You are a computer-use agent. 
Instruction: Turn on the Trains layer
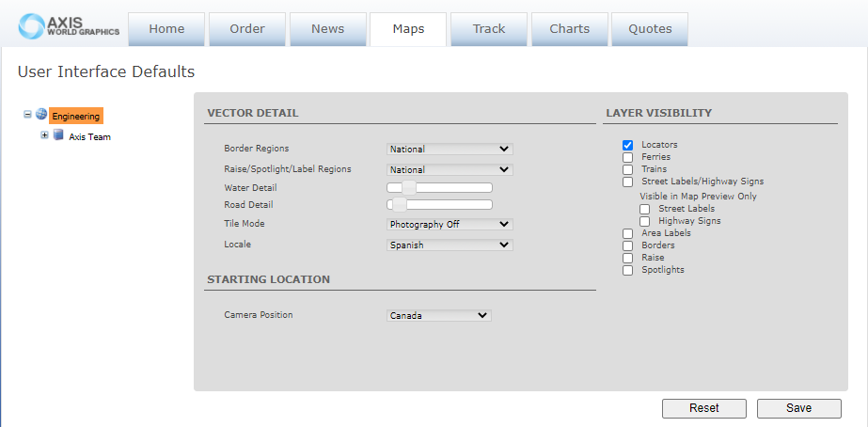[x=627, y=169]
